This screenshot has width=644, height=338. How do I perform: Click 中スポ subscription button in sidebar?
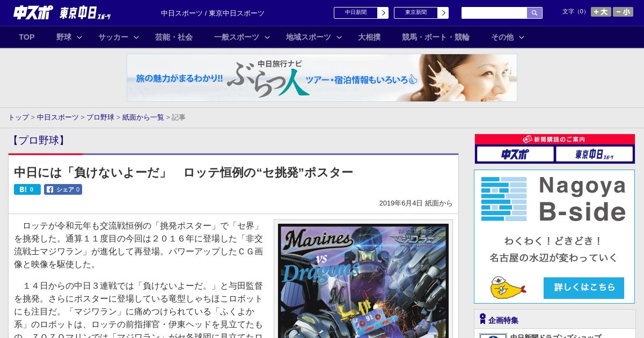515,155
